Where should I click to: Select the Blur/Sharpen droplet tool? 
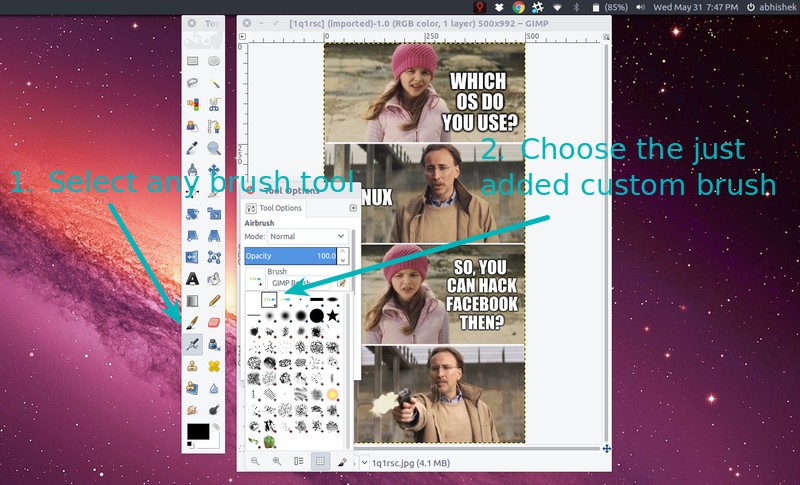coord(214,388)
